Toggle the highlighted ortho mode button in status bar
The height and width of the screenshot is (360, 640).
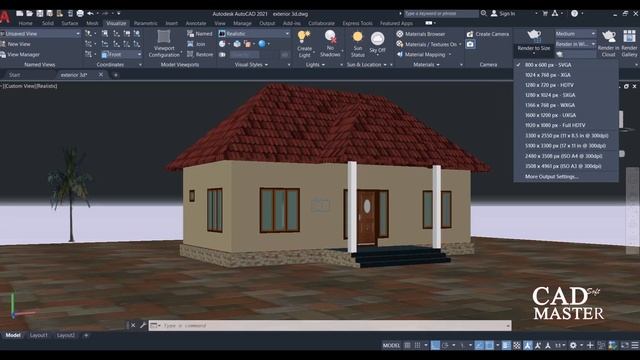(x=436, y=345)
